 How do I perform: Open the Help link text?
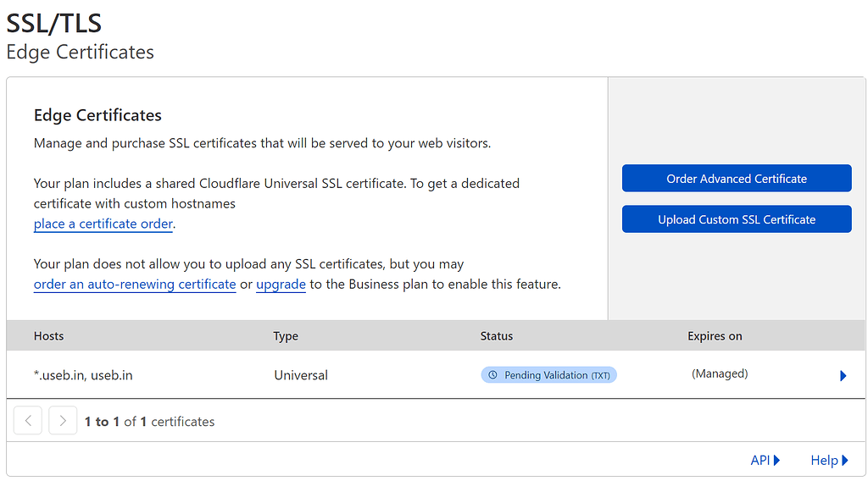pos(824,461)
